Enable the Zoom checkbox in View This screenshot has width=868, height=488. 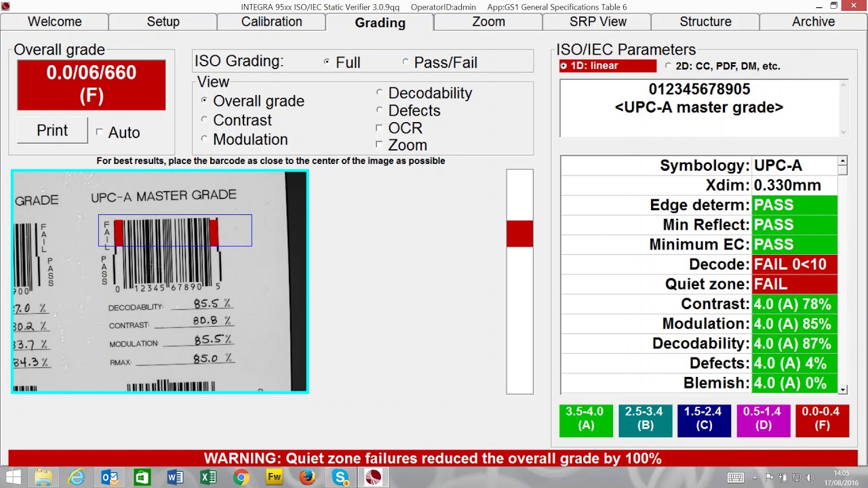coord(379,144)
